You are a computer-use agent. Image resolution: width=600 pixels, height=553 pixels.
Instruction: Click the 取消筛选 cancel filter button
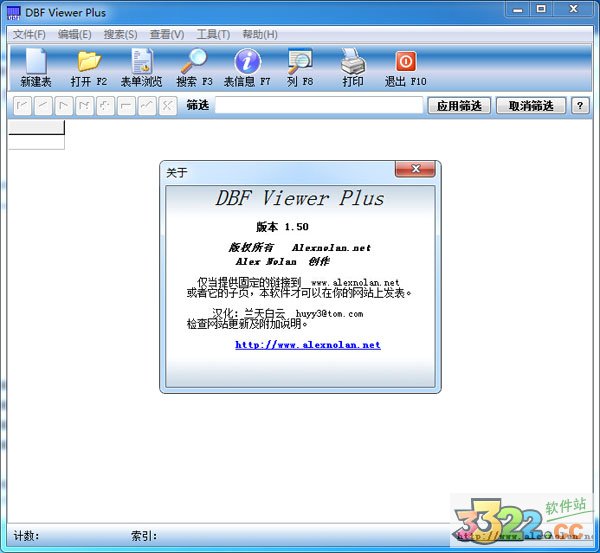point(531,106)
